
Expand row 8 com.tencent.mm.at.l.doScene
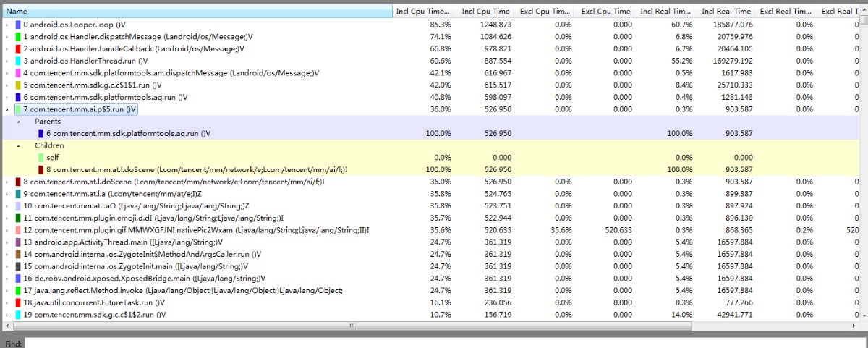click(x=7, y=182)
